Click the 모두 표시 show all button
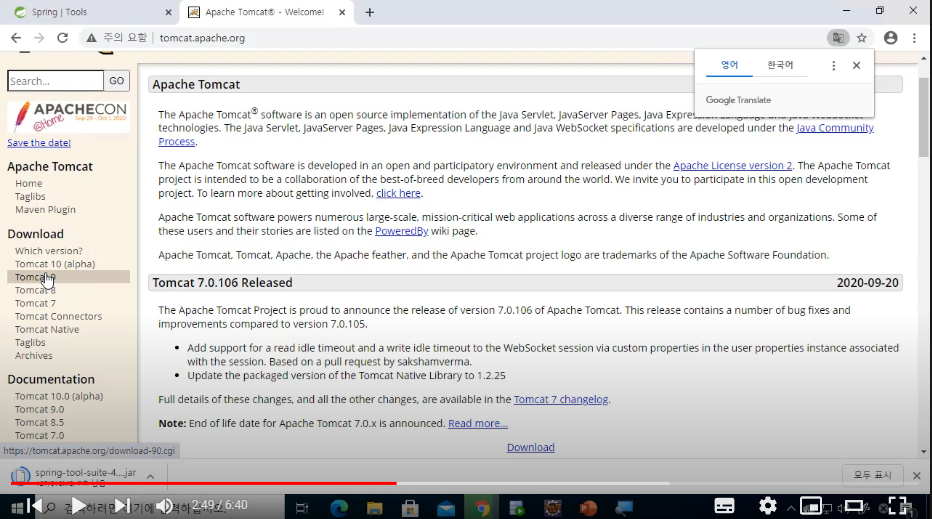Screen dimensions: 932x519 click(x=873, y=475)
